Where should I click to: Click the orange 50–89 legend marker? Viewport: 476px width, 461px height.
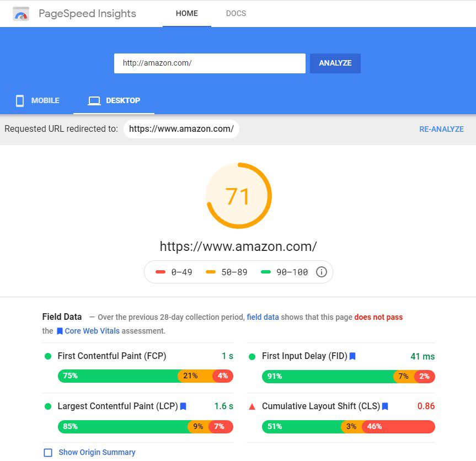click(210, 272)
